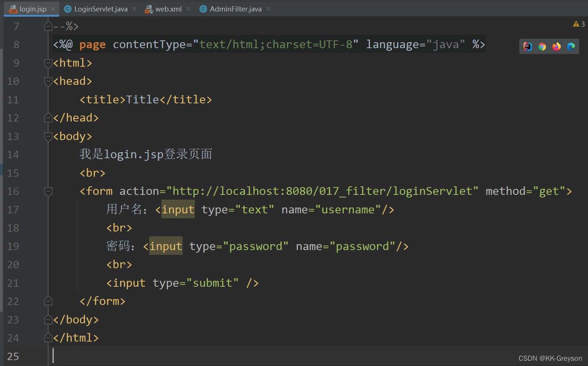Close the LoginServlet.java tab
This screenshot has height=366, width=588.
[x=134, y=9]
